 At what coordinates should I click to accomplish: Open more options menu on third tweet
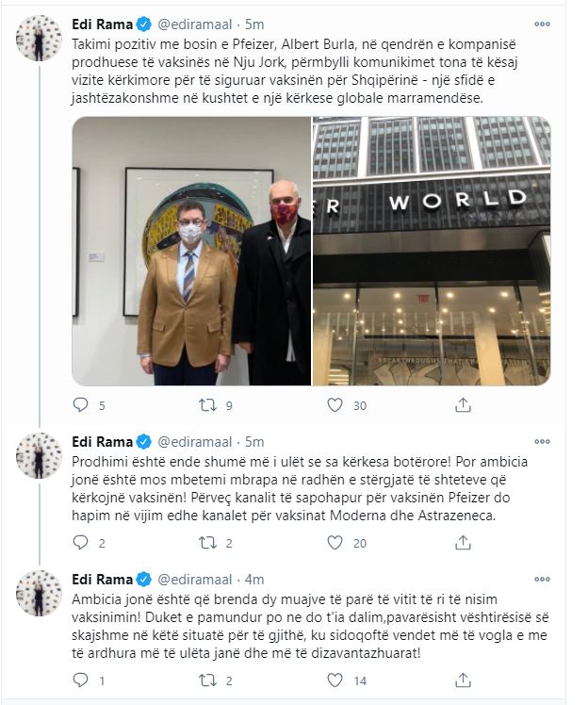[x=542, y=579]
